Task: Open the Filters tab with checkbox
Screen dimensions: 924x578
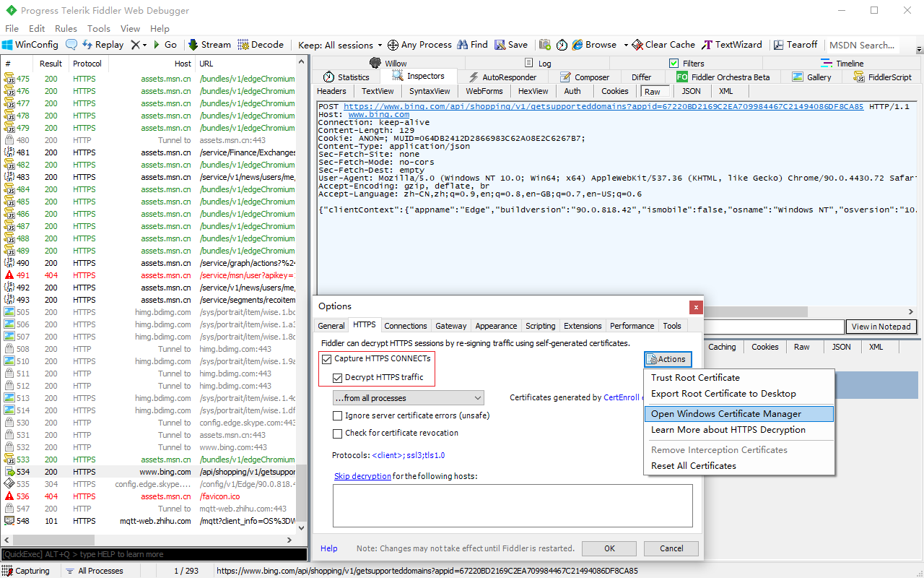Action: coord(687,64)
